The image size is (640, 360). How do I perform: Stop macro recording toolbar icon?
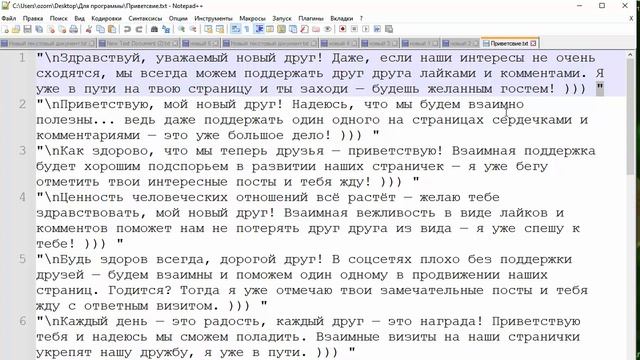354,29
